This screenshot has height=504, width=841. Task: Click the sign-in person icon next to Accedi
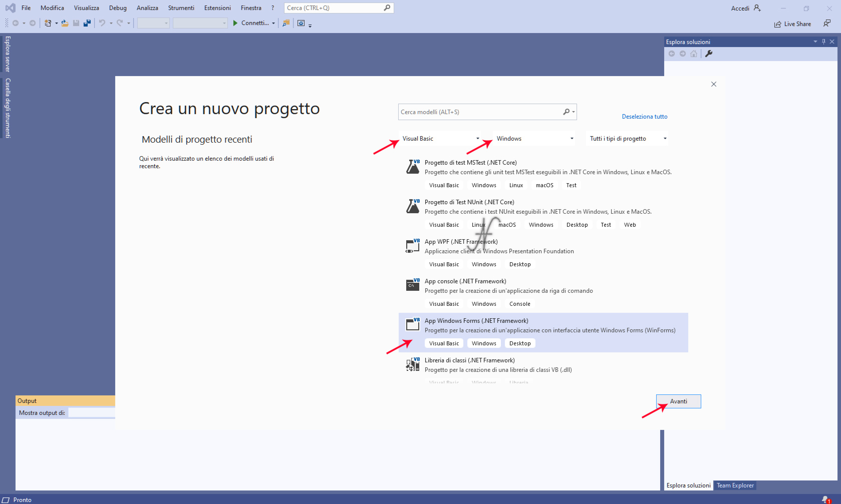[x=757, y=8]
